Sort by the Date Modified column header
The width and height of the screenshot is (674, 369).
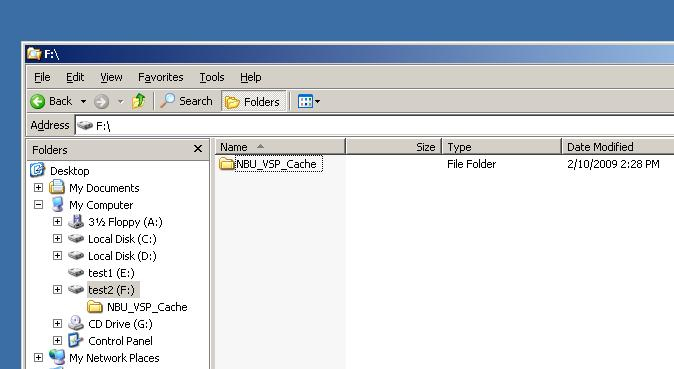pyautogui.click(x=618, y=147)
